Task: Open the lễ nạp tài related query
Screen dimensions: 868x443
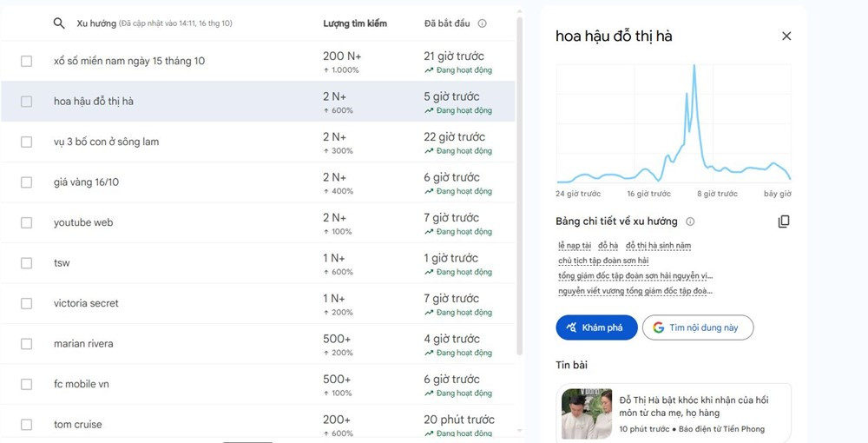Action: [575, 245]
